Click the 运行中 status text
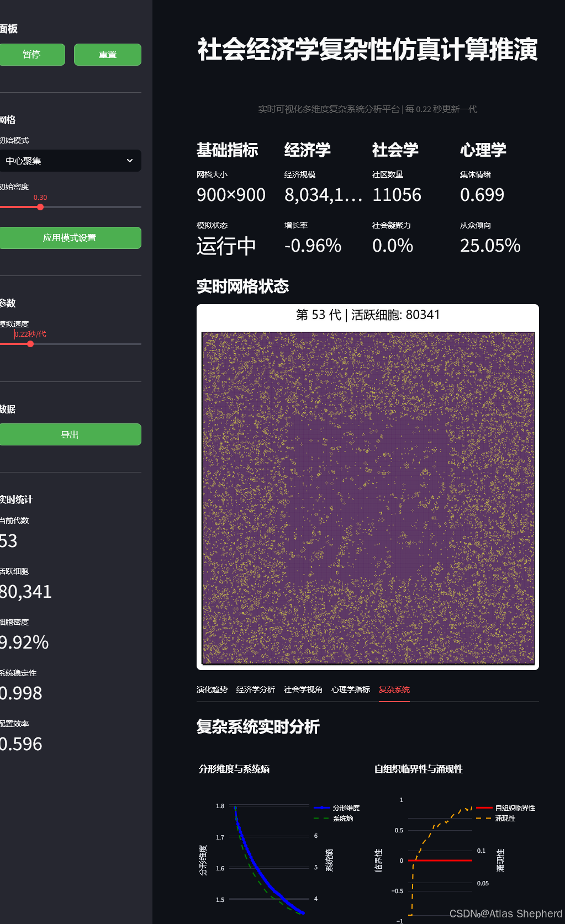Viewport: 565px width, 924px height. [x=226, y=246]
